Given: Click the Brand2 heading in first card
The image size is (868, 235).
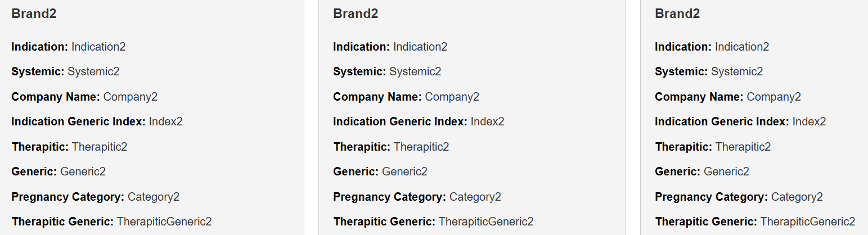Looking at the screenshot, I should click(x=34, y=14).
